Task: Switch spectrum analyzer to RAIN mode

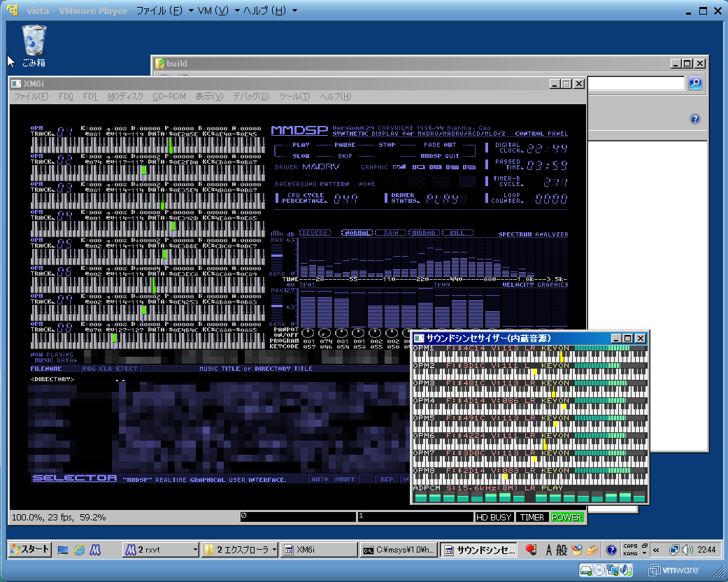Action: coord(391,233)
